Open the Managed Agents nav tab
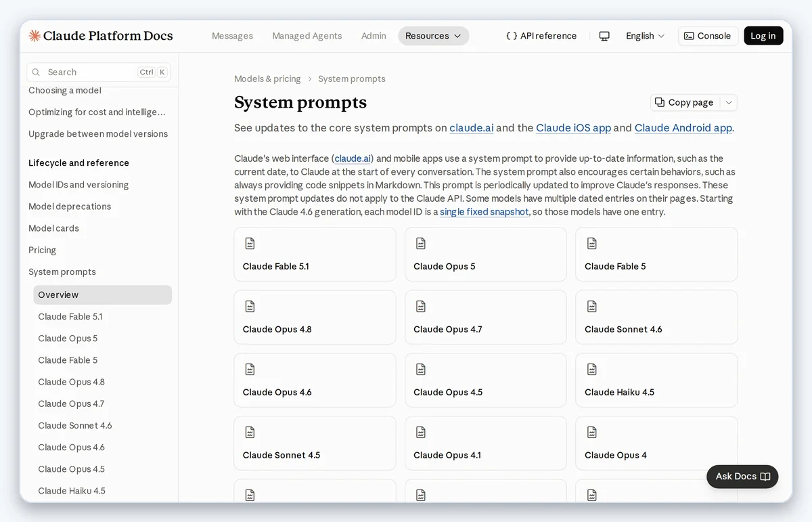 click(x=307, y=36)
